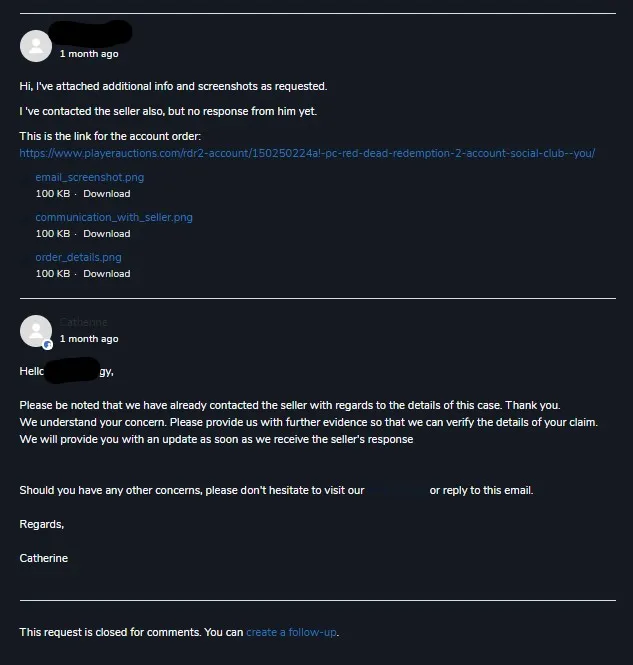Open the playerauctions.com account order link
This screenshot has width=633, height=665.
pyautogui.click(x=307, y=153)
